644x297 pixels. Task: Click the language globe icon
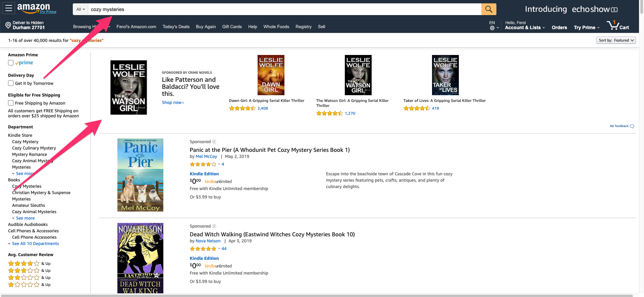coord(492,28)
